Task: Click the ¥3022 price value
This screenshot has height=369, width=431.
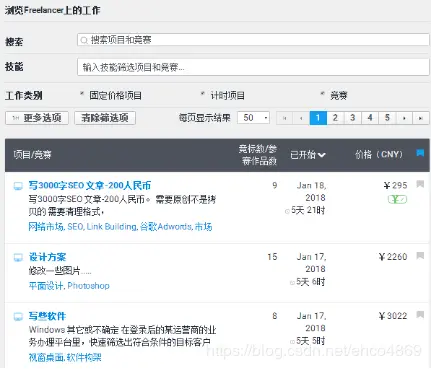Action: [393, 316]
